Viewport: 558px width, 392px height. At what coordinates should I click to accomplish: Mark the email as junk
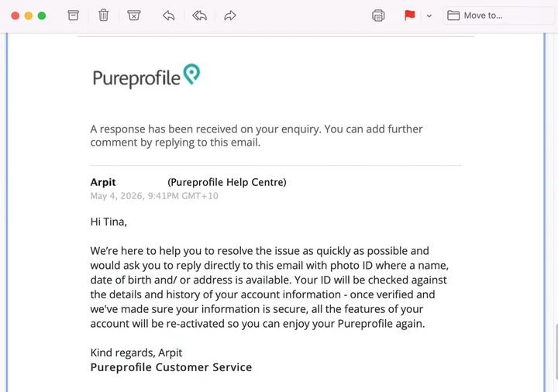(x=134, y=15)
